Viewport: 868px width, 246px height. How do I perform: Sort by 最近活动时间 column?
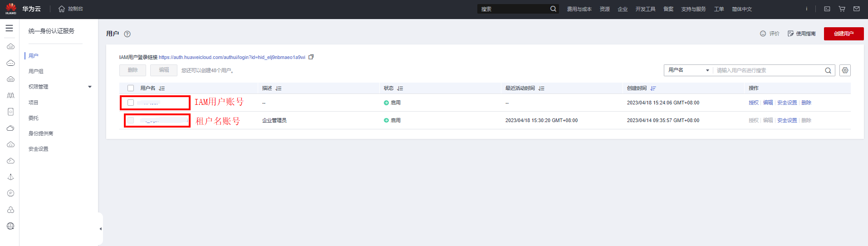point(541,89)
